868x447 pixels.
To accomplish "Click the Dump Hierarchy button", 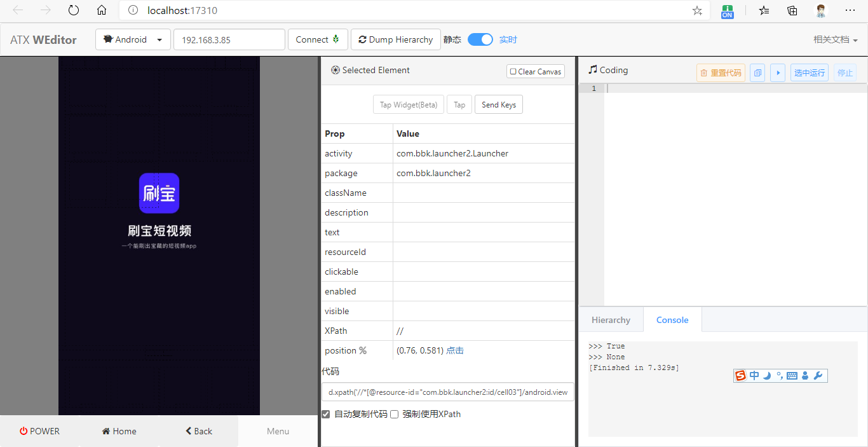I will 395,39.
